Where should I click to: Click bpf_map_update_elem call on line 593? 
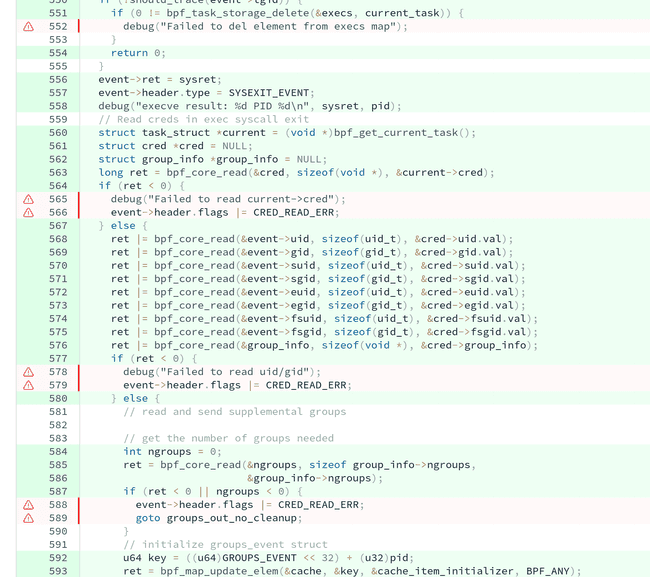pos(371,571)
